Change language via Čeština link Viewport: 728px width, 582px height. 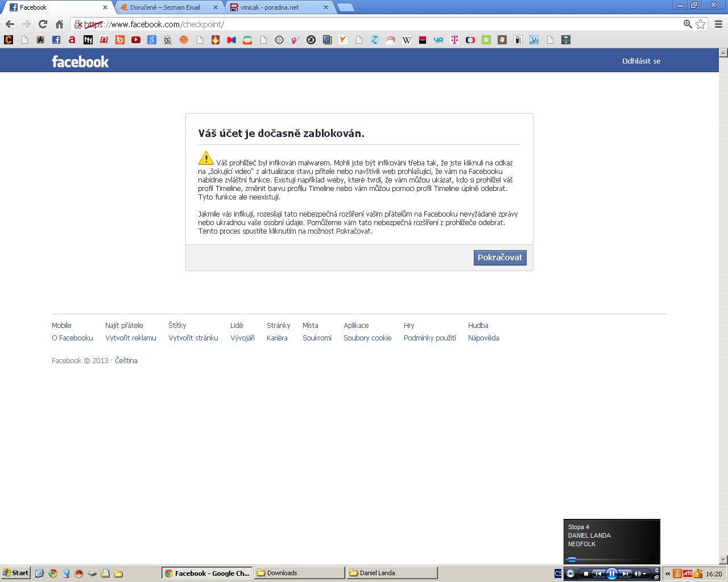[126, 360]
